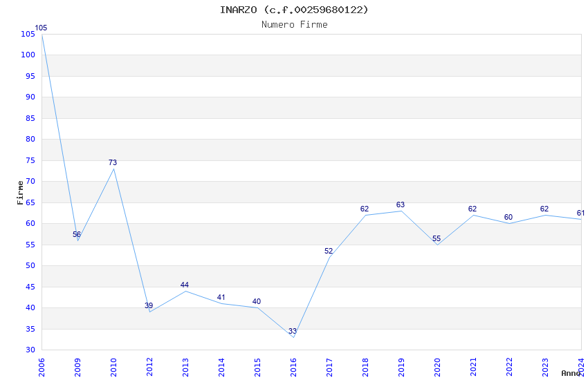Click the x-axis year 2019
This screenshot has height=380, width=588.
(x=401, y=368)
